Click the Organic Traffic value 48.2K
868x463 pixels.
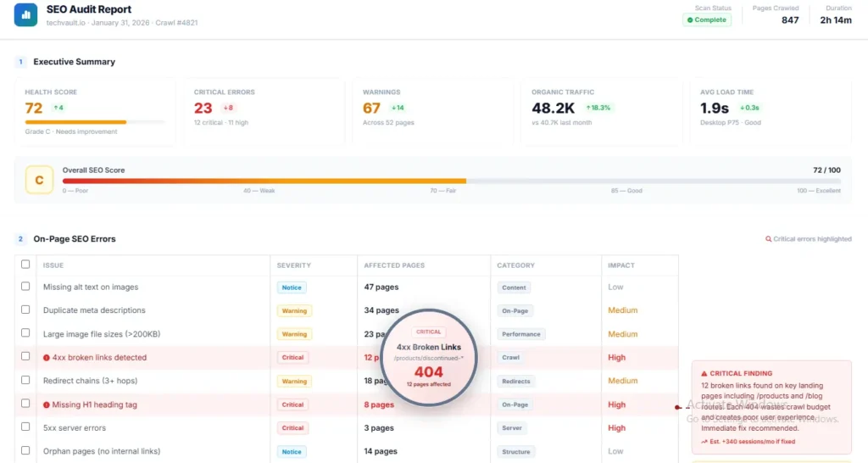click(553, 108)
